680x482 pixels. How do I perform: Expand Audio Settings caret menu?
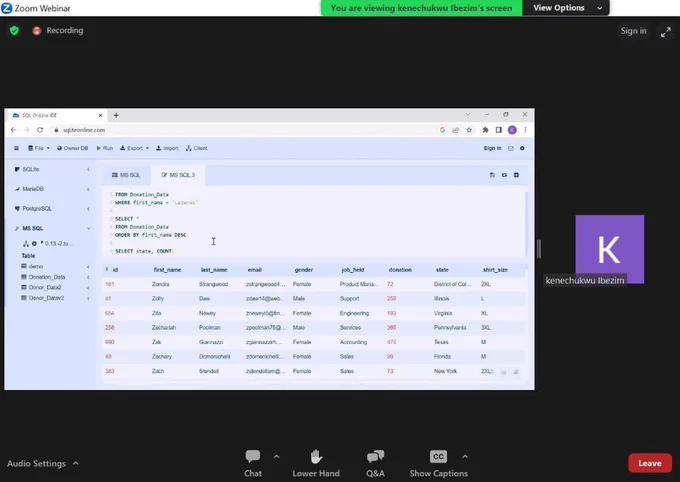75,463
